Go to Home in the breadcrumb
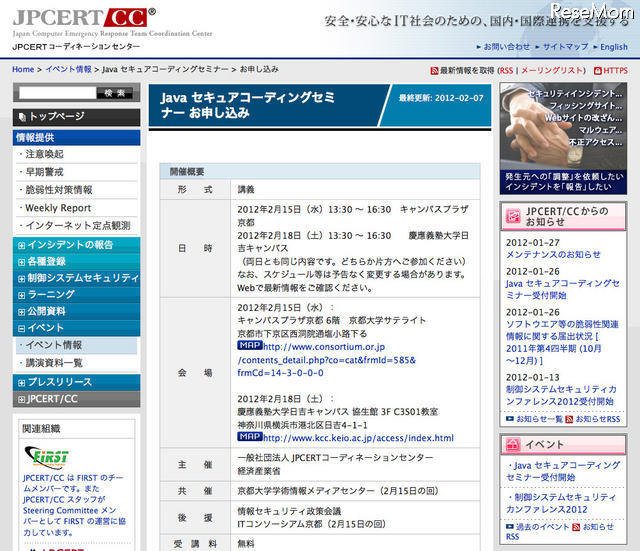640x551 pixels. tap(23, 70)
